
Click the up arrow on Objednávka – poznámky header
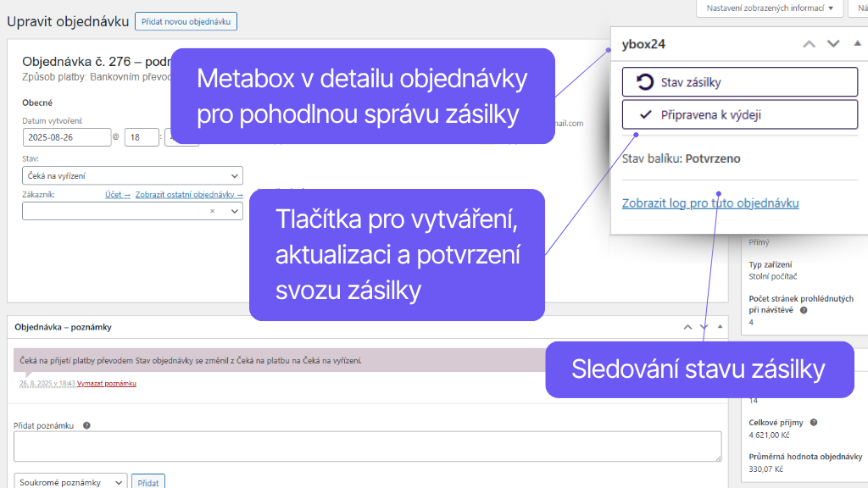[687, 325]
